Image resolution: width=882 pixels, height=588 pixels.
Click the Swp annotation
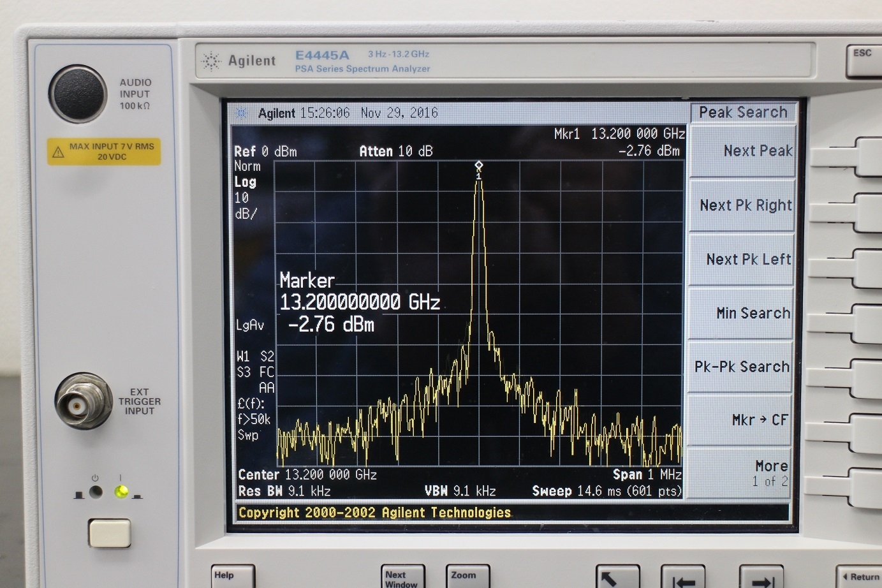tap(248, 435)
